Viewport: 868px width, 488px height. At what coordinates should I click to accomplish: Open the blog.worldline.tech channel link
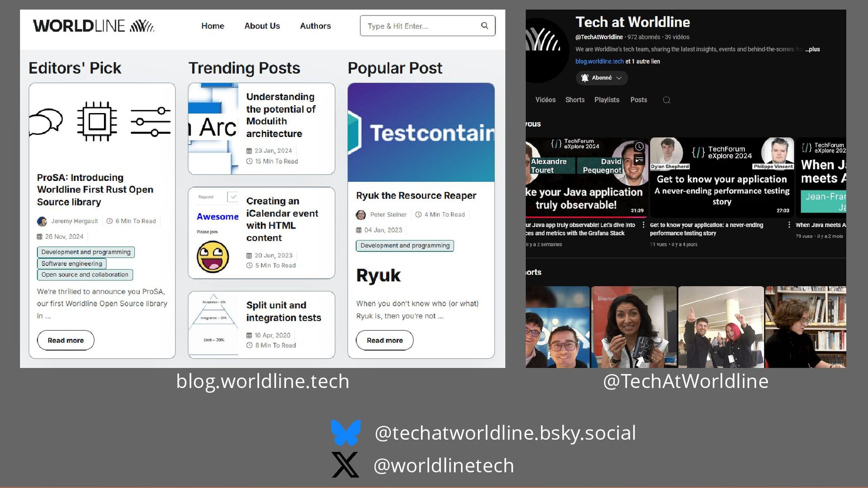coord(599,62)
